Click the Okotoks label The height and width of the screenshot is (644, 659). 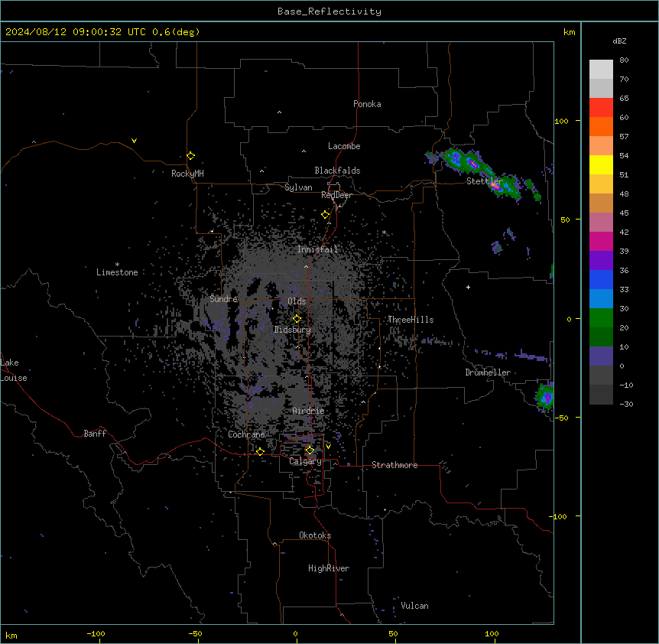point(315,535)
